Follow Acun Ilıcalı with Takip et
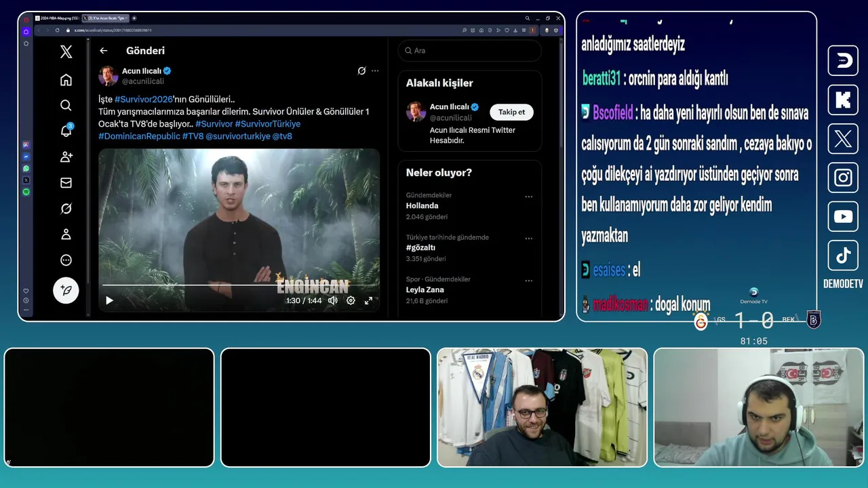 511,112
